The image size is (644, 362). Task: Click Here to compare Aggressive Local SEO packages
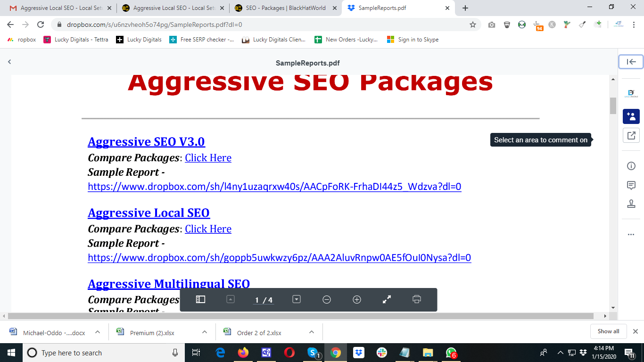coord(208,229)
